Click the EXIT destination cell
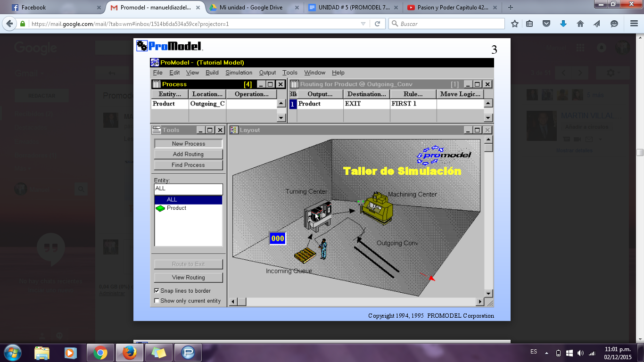Viewport: 644px width, 362px height. pos(367,104)
